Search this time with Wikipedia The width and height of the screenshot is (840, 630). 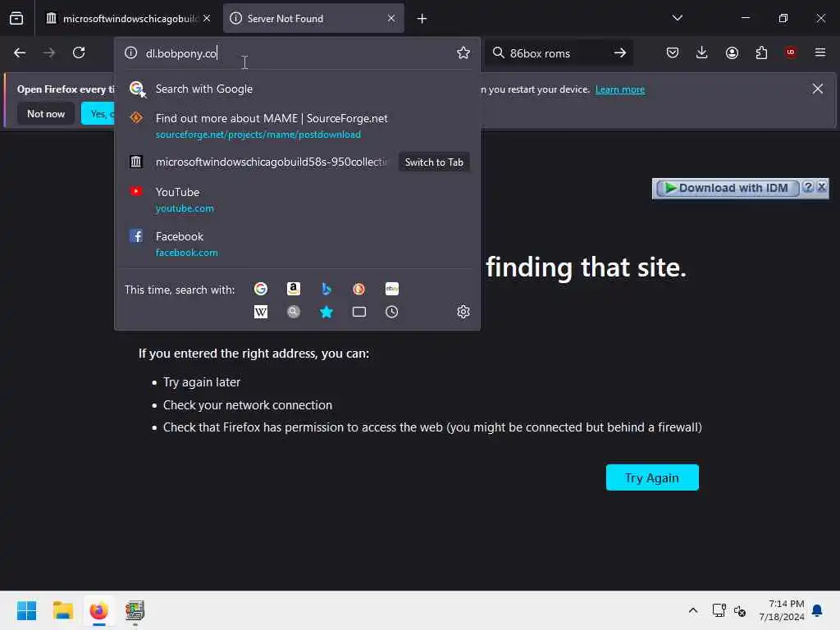pos(261,312)
